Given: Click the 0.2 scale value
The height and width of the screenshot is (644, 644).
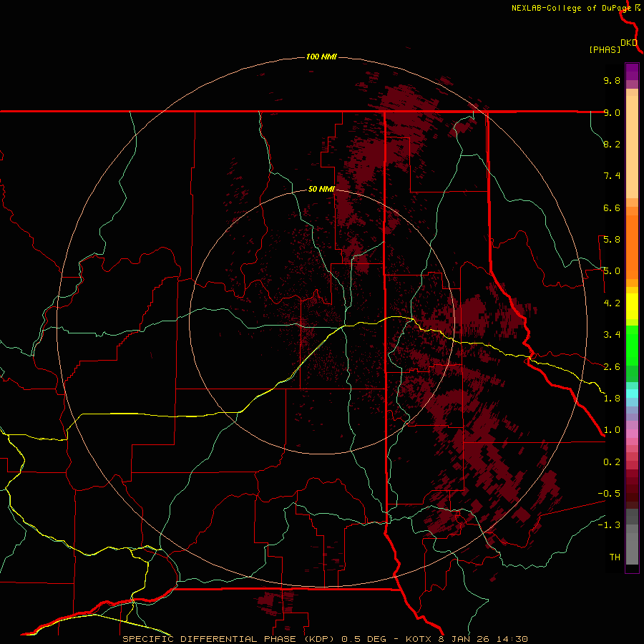Looking at the screenshot, I should tap(612, 462).
